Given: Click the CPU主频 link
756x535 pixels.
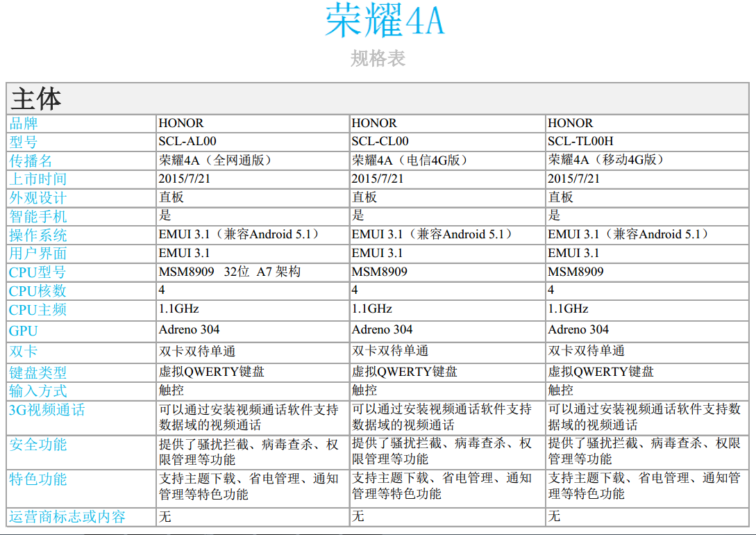Looking at the screenshot, I should coord(36,309).
